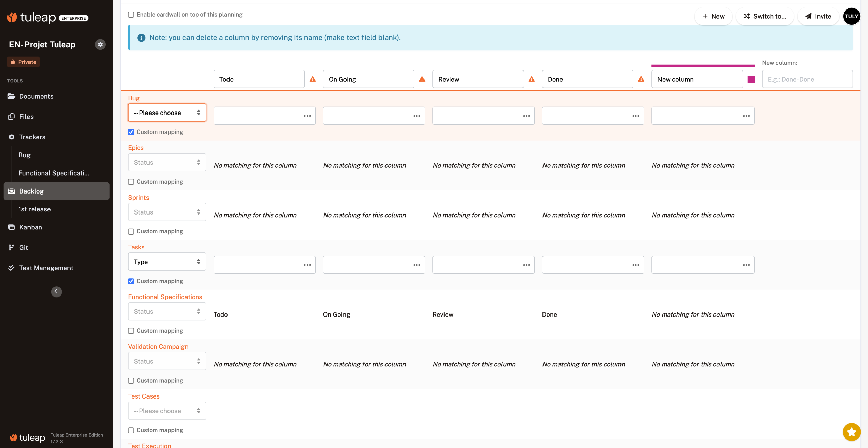The image size is (868, 448).
Task: Open the Bug field 'Please choose' dropdown
Action: pyautogui.click(x=167, y=113)
